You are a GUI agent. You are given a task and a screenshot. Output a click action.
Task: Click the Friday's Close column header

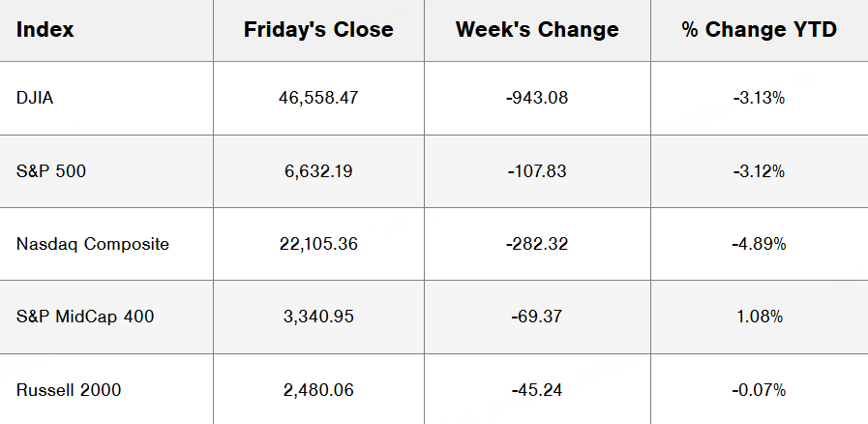click(x=318, y=30)
